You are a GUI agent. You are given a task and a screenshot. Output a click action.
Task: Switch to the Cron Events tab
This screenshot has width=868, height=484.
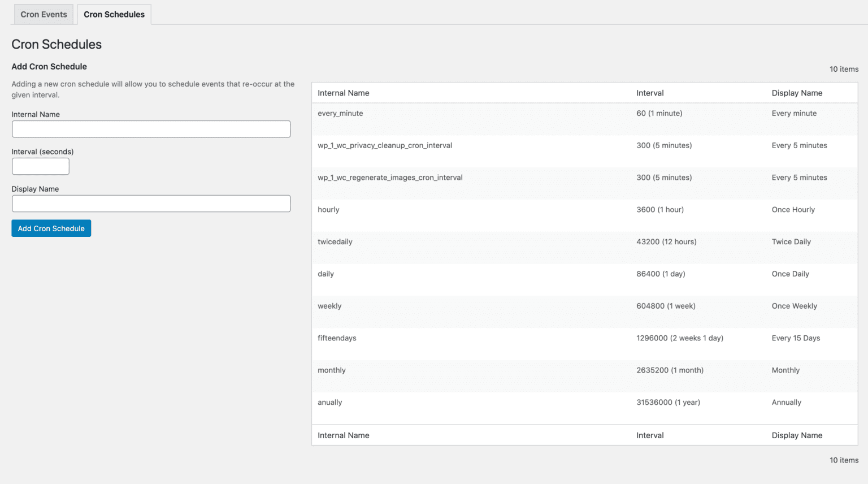[x=44, y=14]
